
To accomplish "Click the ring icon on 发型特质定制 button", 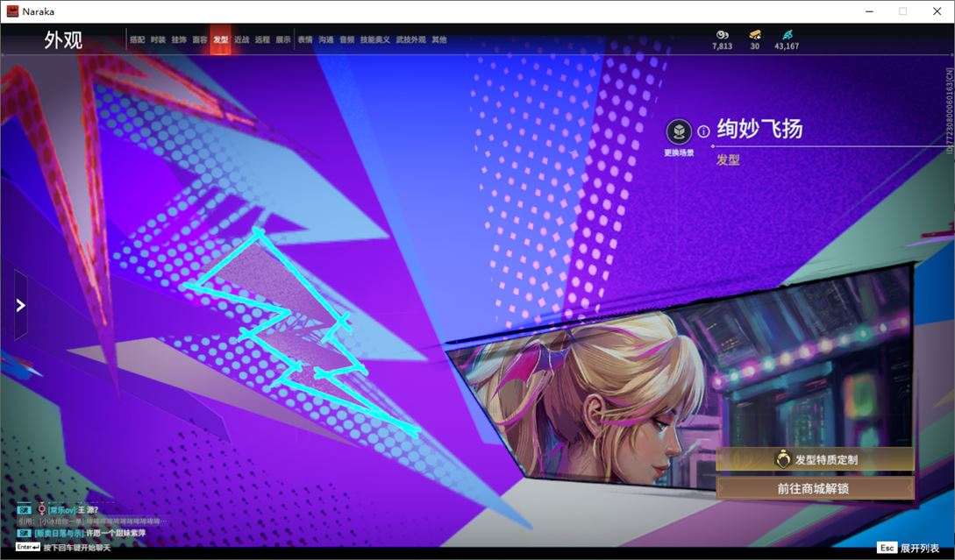I will pyautogui.click(x=782, y=459).
